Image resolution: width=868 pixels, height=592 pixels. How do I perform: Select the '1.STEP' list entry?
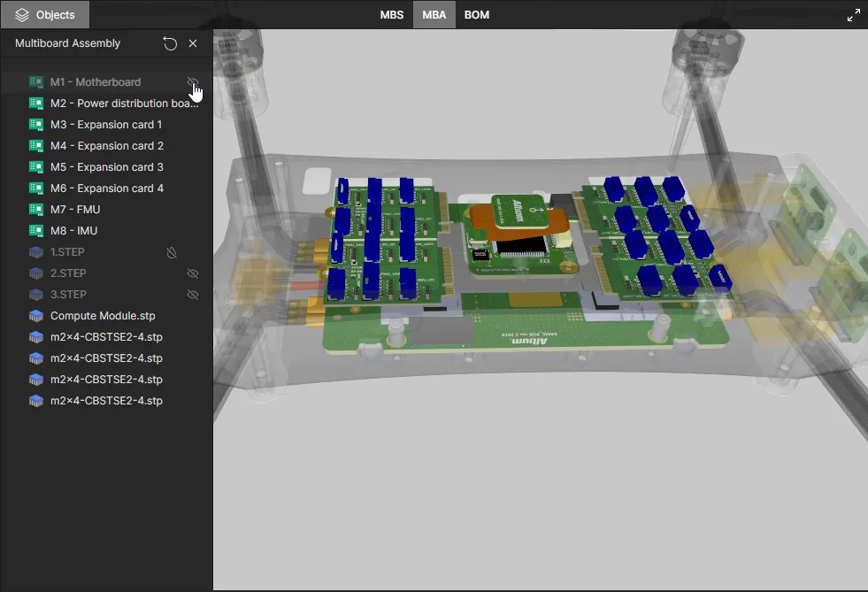click(67, 252)
